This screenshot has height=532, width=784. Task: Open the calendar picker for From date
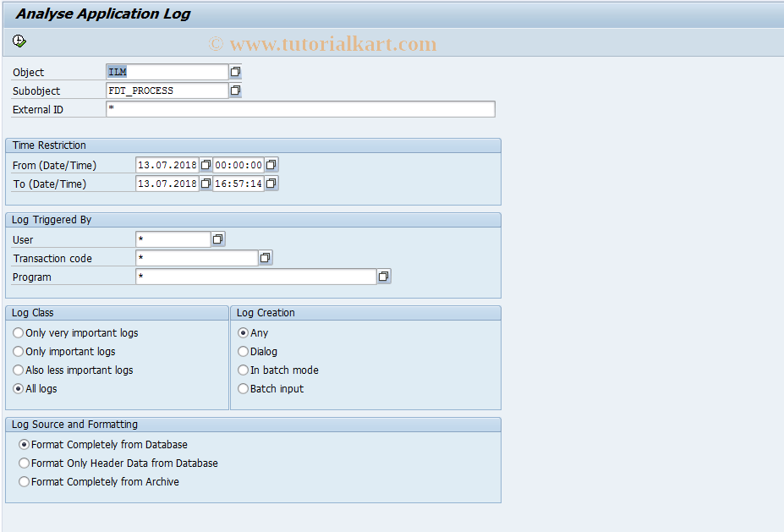205,164
